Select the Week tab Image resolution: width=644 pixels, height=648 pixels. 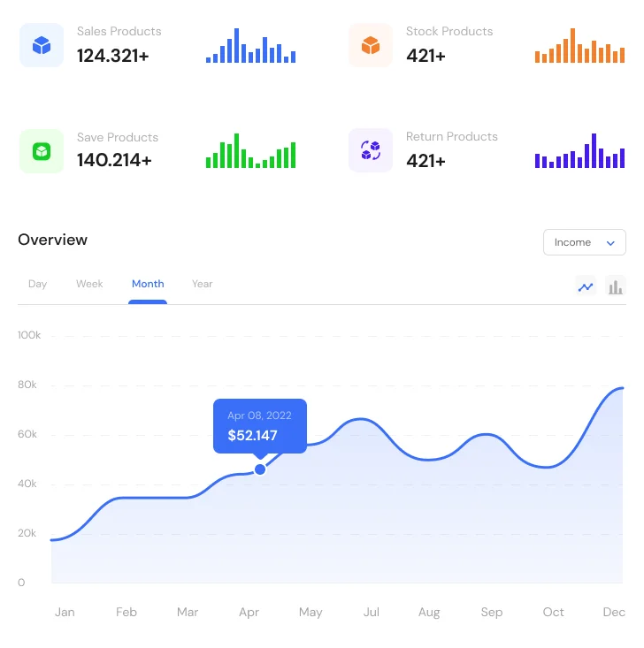pyautogui.click(x=89, y=284)
